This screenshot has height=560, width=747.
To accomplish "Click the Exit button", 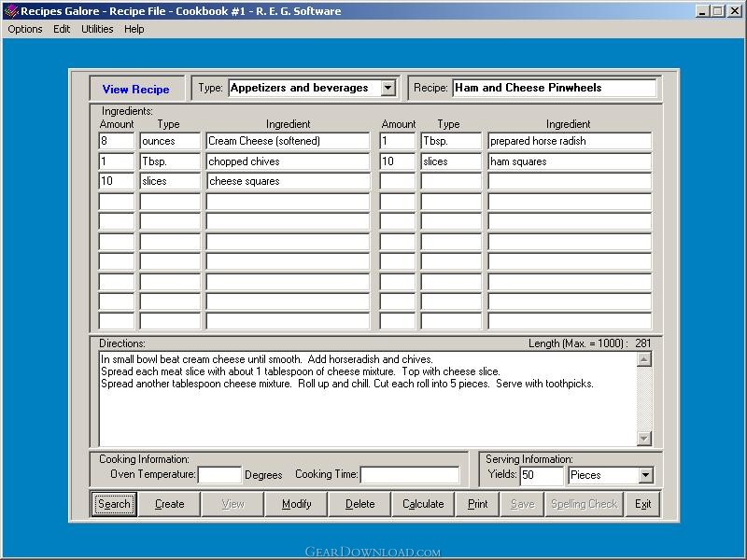I will pos(642,504).
